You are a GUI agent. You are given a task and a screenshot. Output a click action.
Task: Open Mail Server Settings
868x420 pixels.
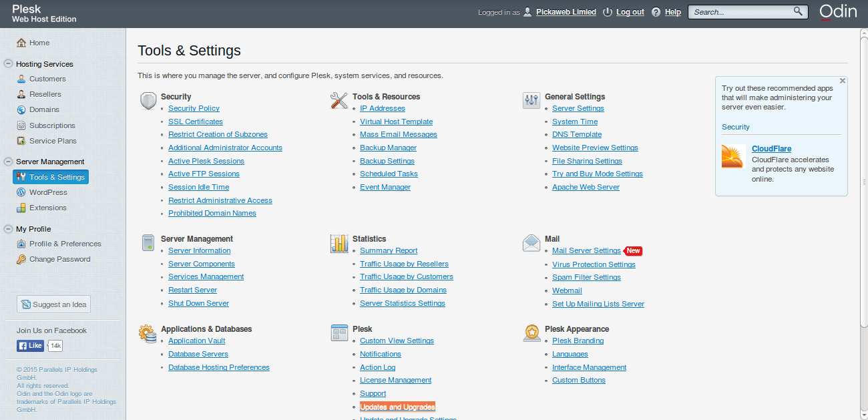(586, 250)
